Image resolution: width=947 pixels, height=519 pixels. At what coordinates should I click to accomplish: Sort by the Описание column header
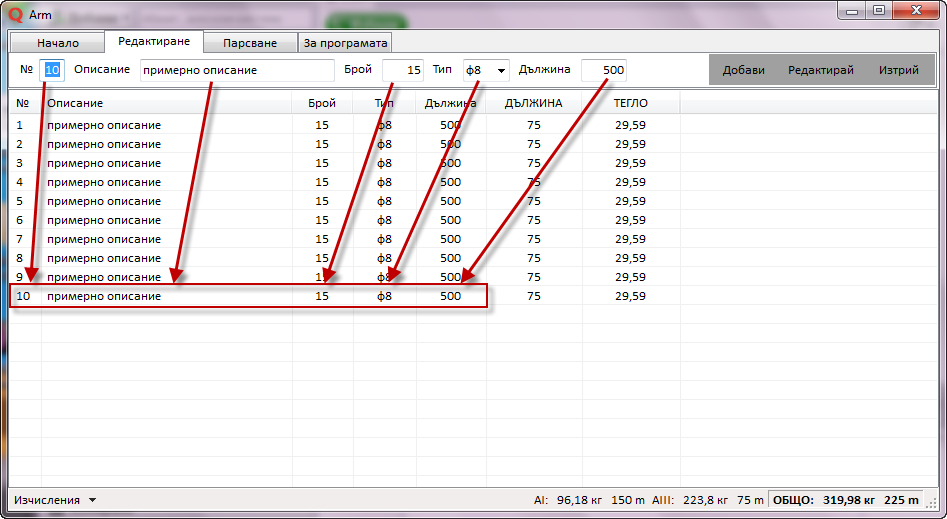tap(75, 103)
